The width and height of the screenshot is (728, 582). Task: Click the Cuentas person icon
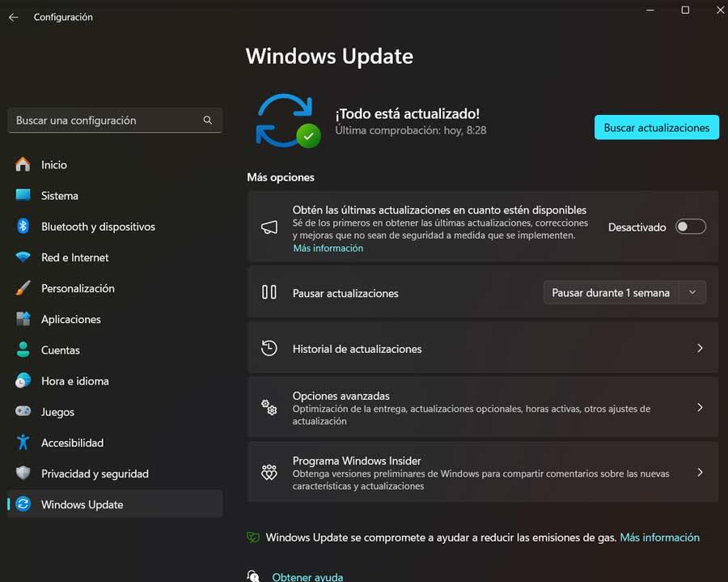coord(23,350)
